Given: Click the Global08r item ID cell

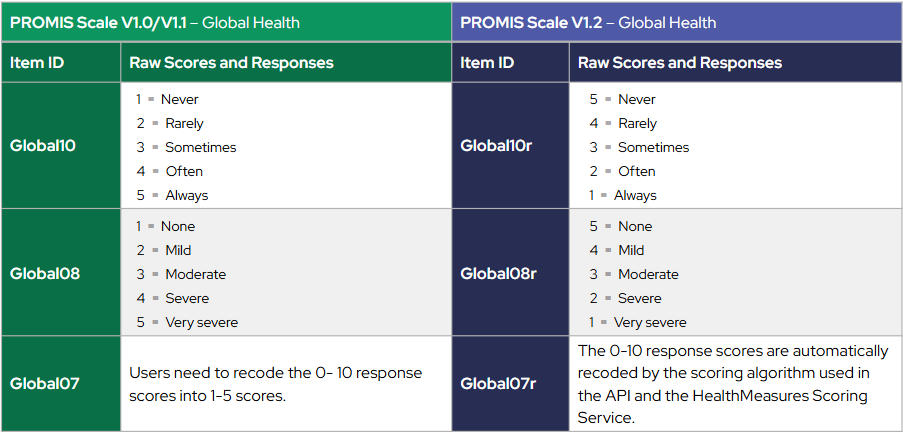Looking at the screenshot, I should [498, 273].
